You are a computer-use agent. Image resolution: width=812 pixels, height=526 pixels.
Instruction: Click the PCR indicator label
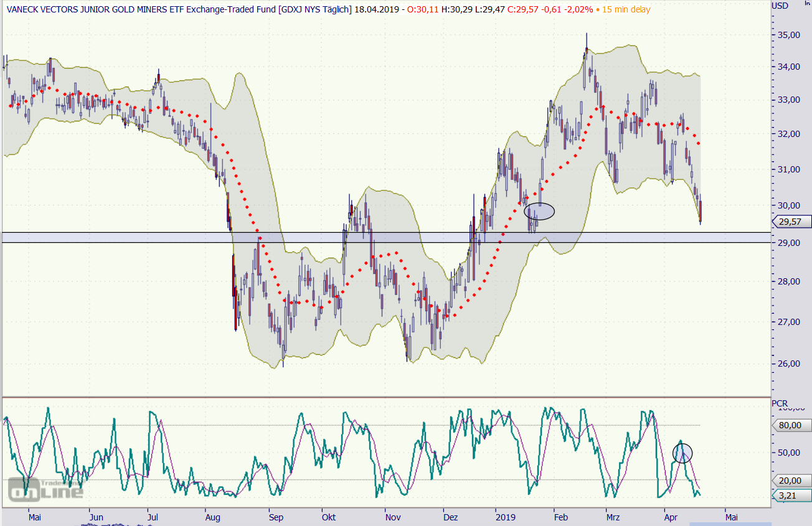point(780,403)
